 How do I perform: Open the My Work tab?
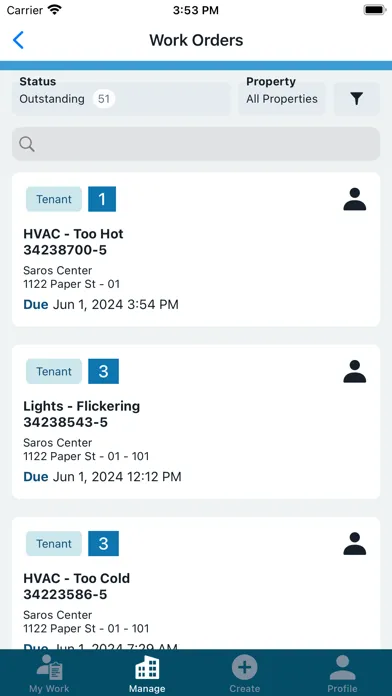click(x=49, y=673)
